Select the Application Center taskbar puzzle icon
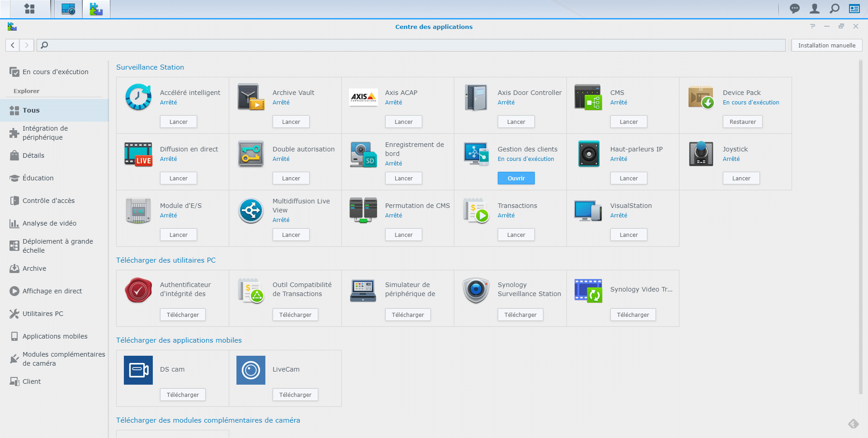 tap(96, 9)
